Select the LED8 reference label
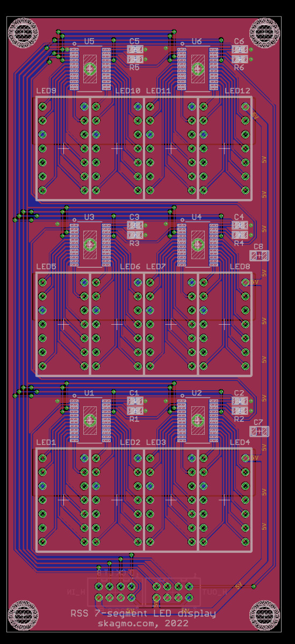Viewport: 295px width, 644px height. (x=240, y=267)
